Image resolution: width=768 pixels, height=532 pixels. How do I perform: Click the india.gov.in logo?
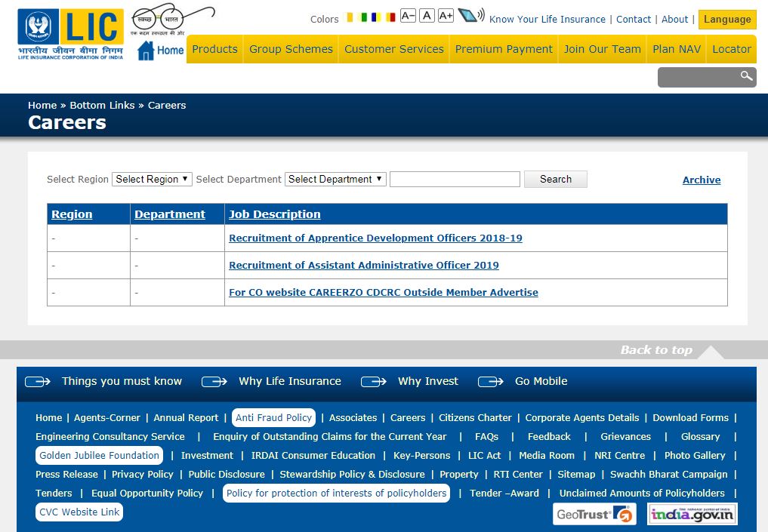tap(692, 514)
